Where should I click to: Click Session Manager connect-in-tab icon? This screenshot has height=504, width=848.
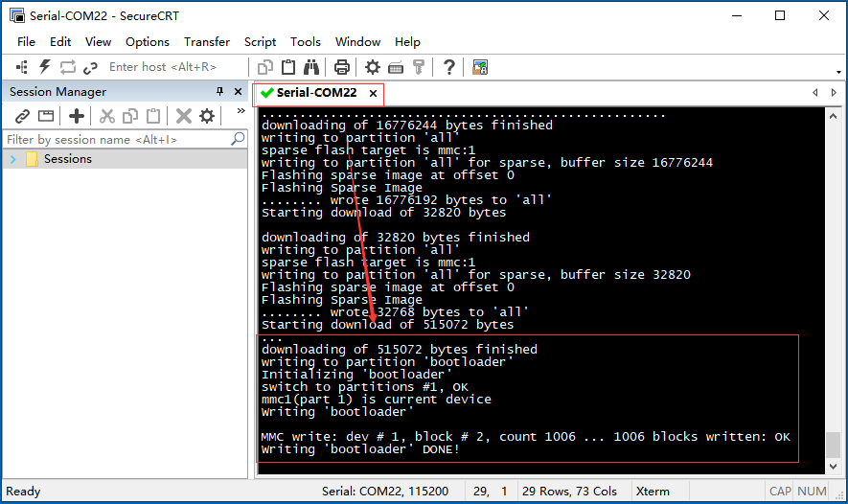click(46, 116)
